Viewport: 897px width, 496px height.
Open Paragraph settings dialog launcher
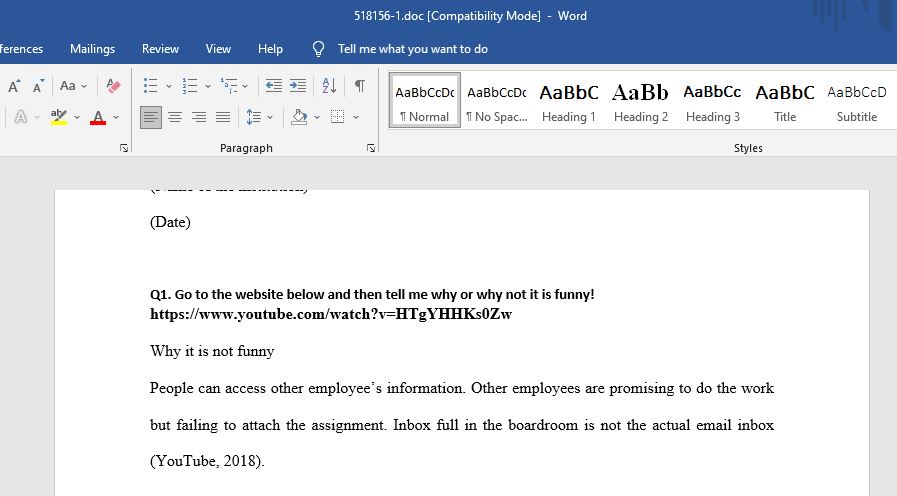[x=371, y=148]
